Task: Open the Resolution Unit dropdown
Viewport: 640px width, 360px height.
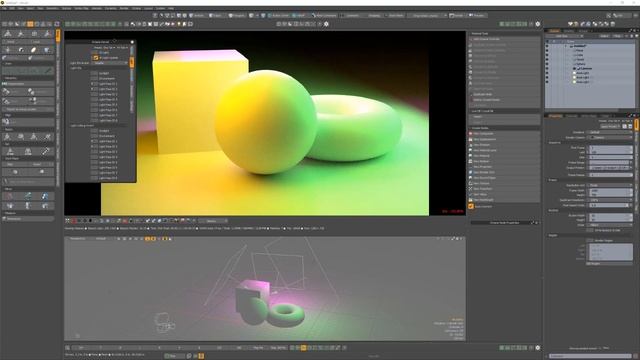Action: 610,185
